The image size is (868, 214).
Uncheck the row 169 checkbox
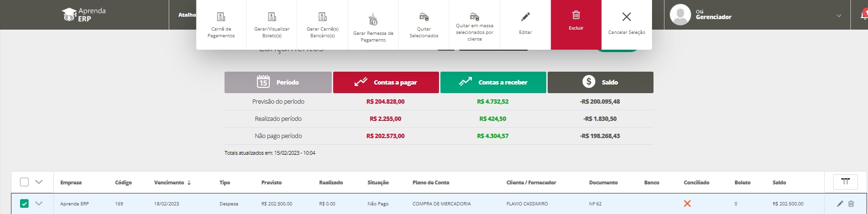[24, 203]
